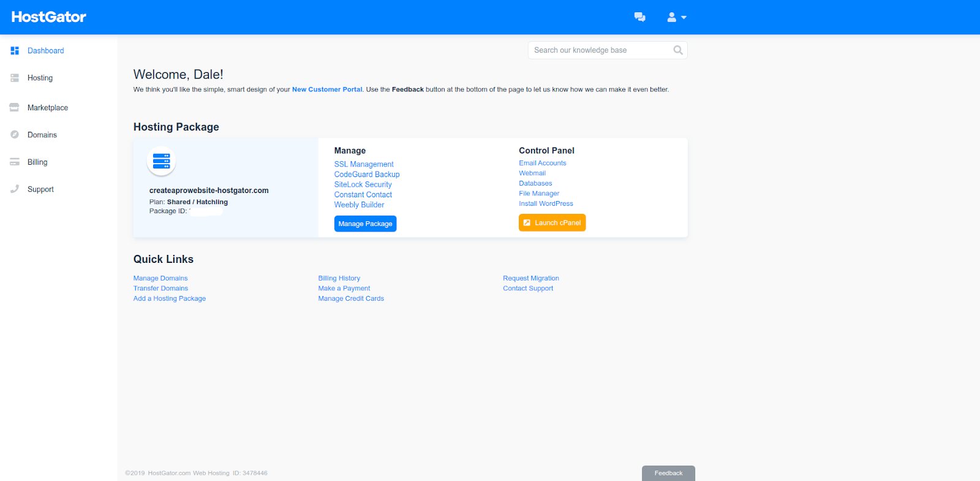Open Manage Domains quick link

[x=160, y=278]
